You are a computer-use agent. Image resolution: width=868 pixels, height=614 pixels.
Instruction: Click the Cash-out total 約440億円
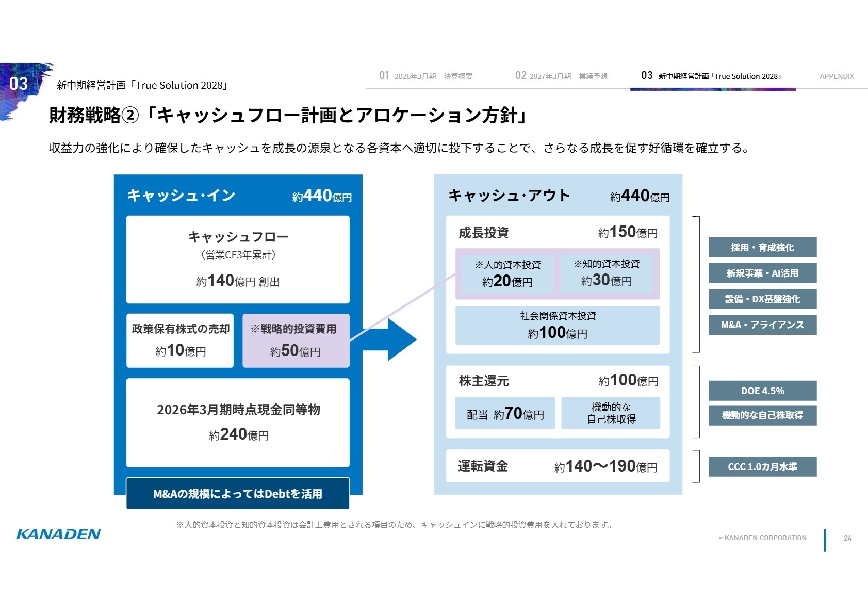tap(640, 196)
